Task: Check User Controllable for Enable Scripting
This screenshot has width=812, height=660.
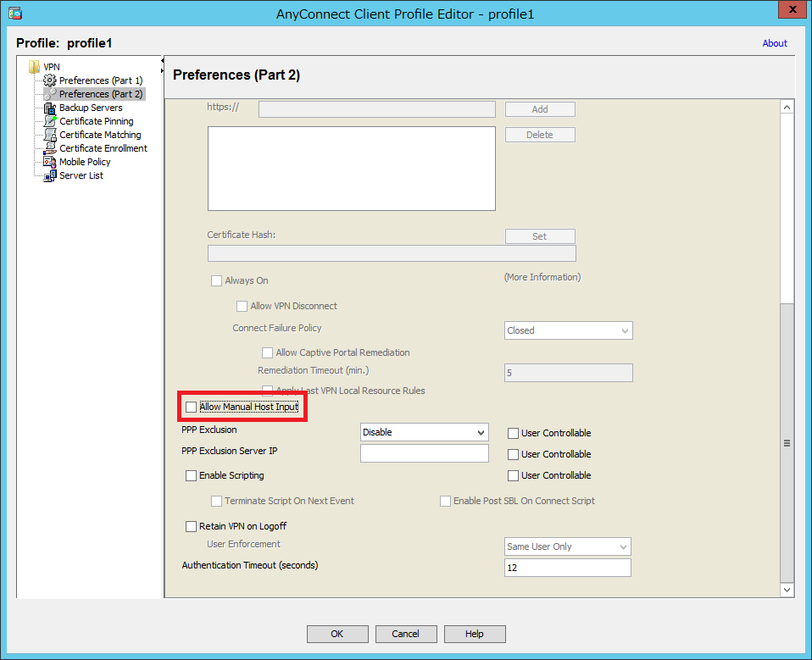Action: click(513, 475)
